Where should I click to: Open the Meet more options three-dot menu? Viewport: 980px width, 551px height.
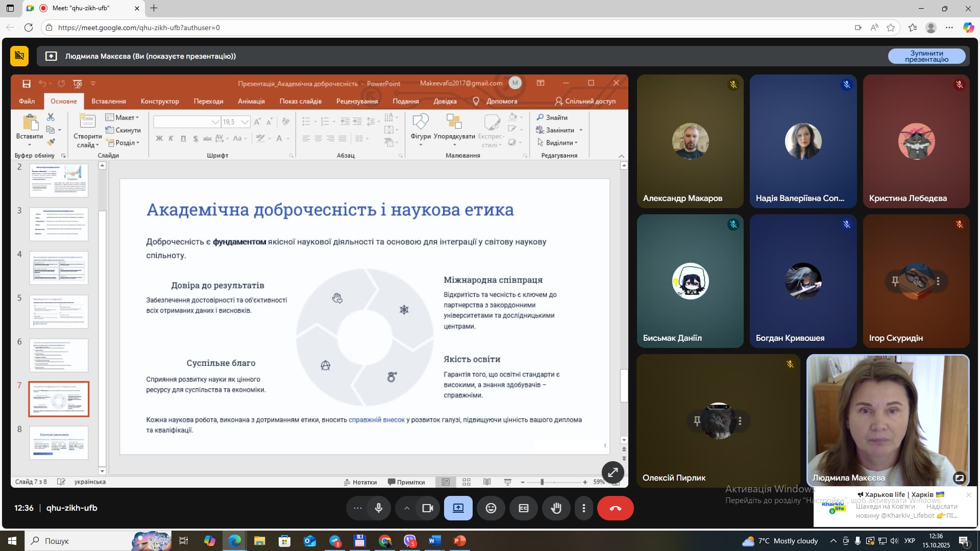point(583,508)
